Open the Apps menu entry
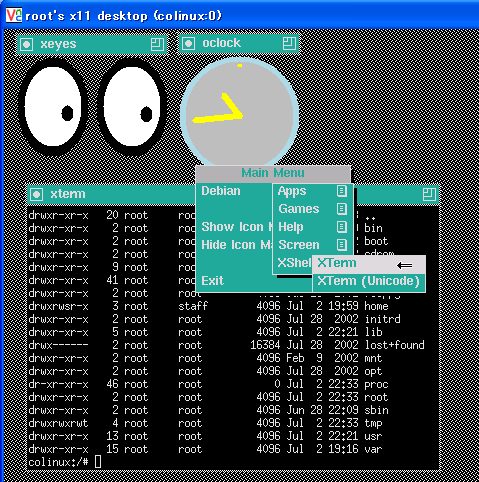The image size is (479, 482). pos(313,191)
